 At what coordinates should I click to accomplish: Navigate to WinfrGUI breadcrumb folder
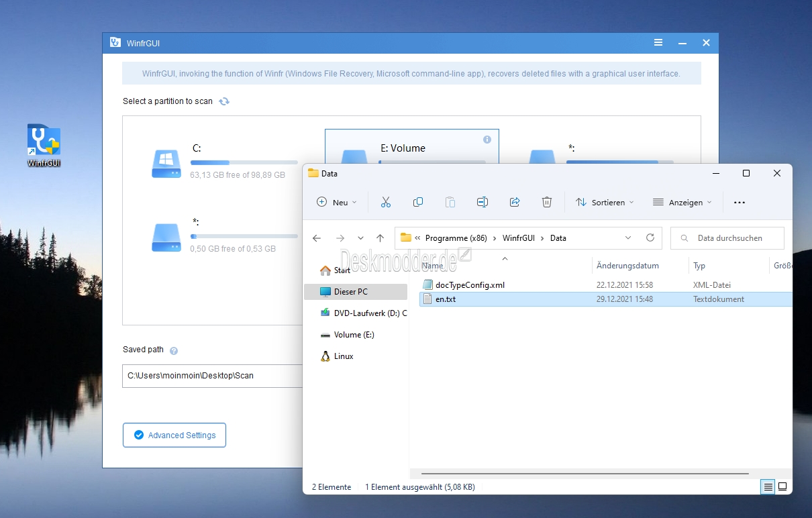tap(519, 238)
